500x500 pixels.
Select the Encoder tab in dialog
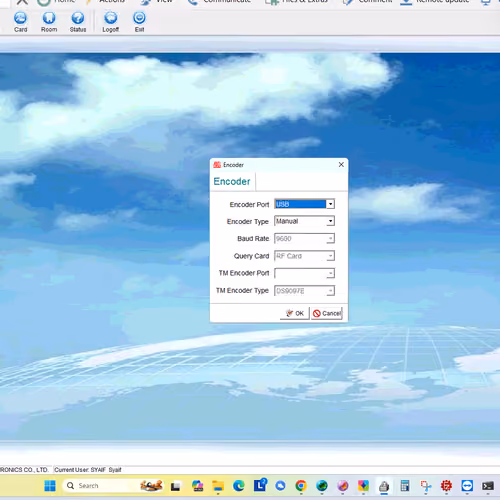click(x=232, y=182)
